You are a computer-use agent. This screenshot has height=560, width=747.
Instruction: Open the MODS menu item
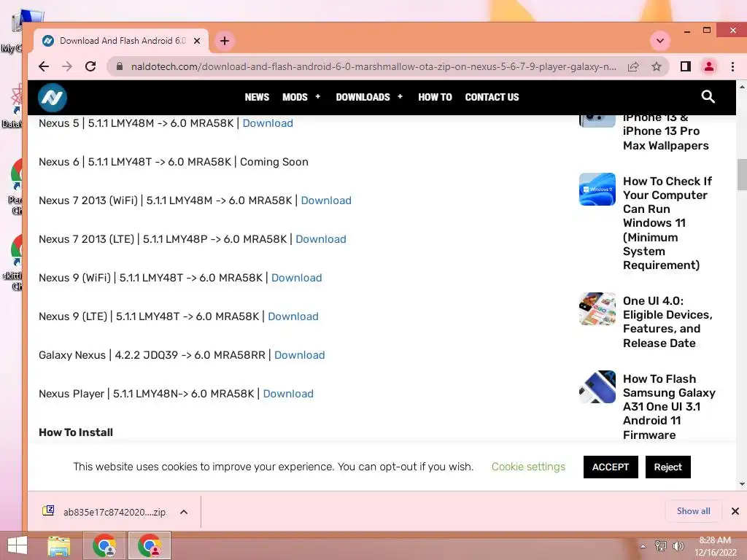295,97
